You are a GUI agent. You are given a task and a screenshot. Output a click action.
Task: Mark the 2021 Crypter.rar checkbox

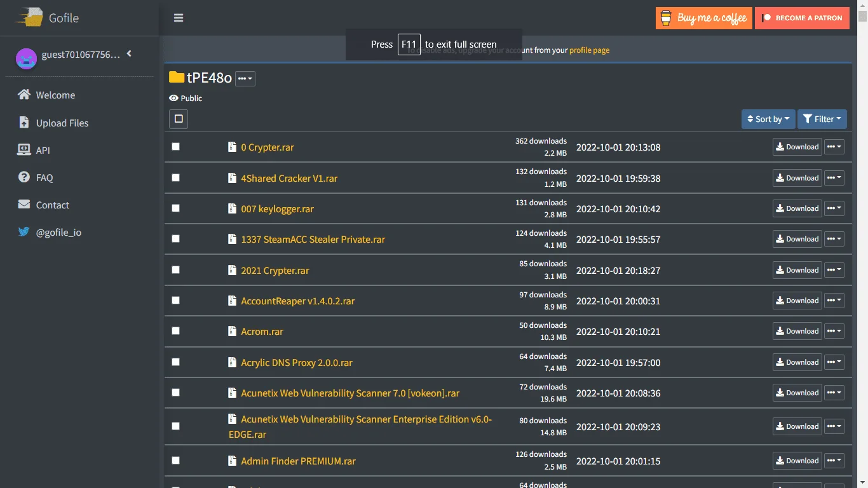(176, 269)
